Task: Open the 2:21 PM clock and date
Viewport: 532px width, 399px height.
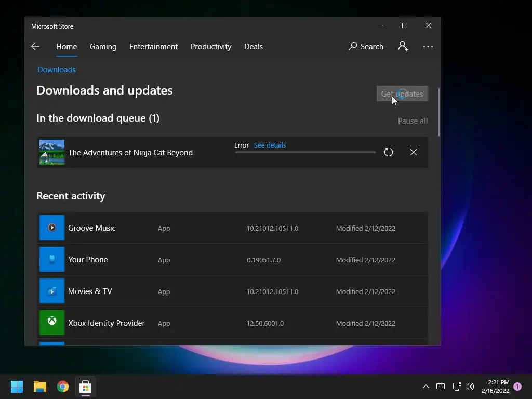Action: coord(495,387)
